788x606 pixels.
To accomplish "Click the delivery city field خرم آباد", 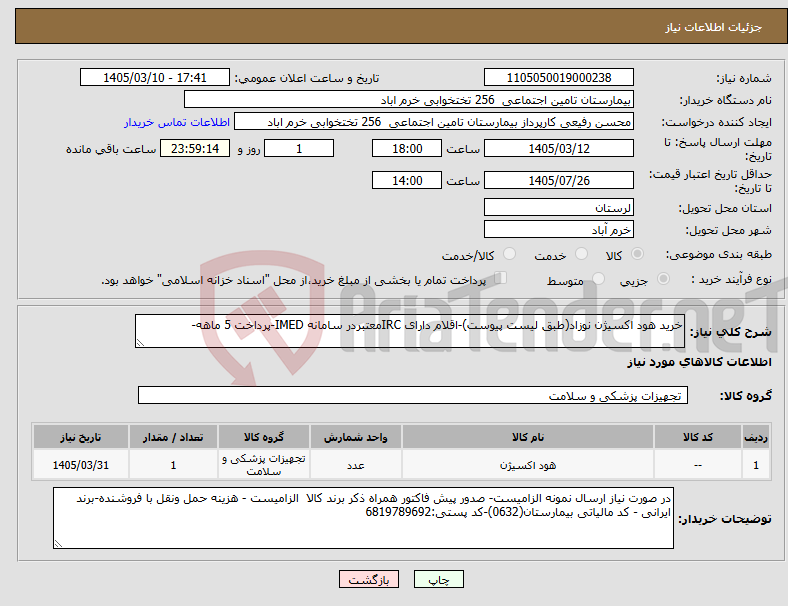I will click(x=558, y=229).
